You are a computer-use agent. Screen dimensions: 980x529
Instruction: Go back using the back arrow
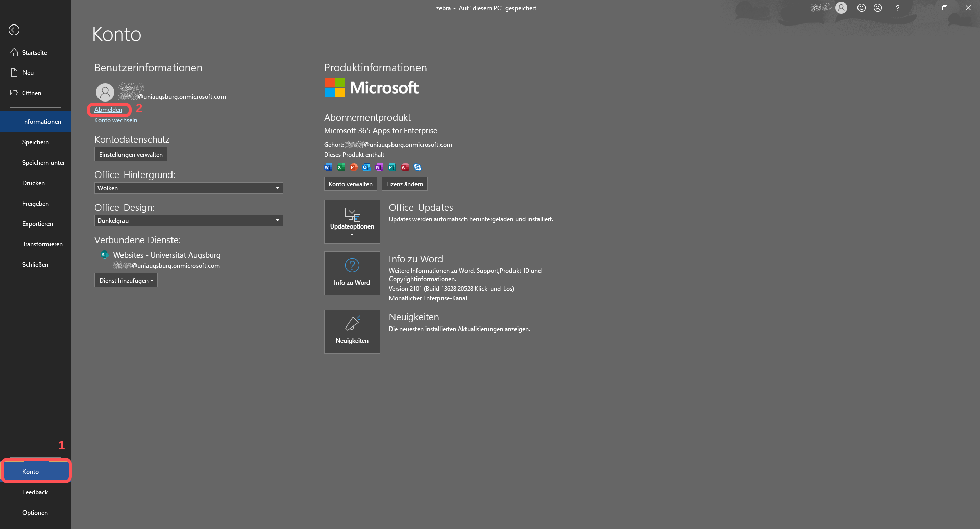(x=14, y=30)
